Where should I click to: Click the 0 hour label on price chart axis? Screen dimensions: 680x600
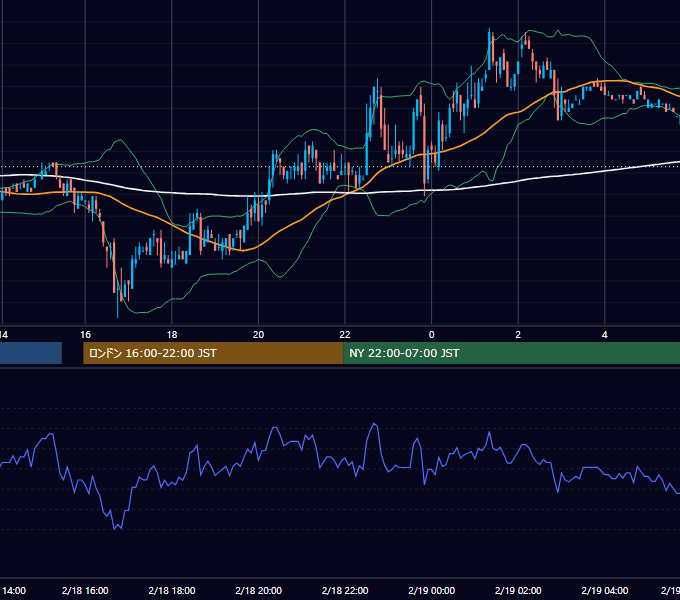point(432,335)
